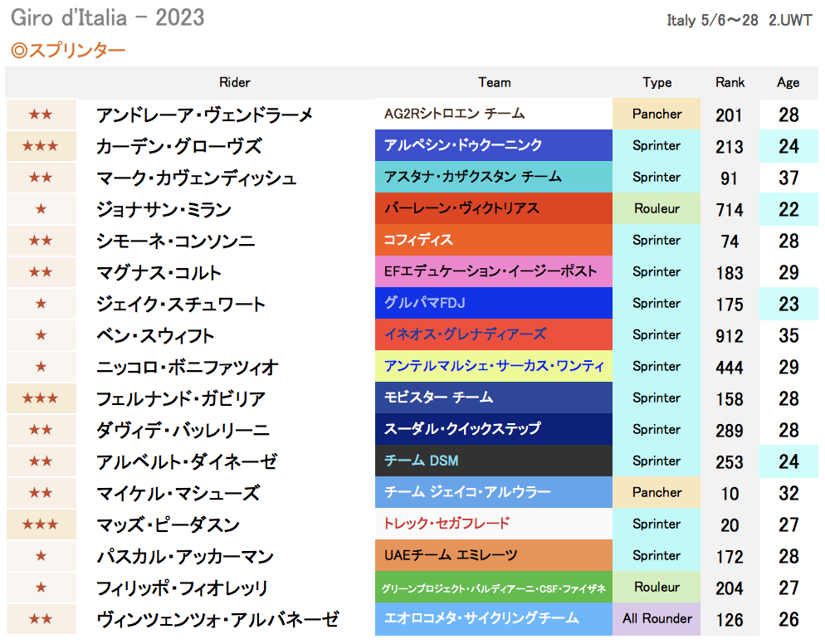Click team cell コフィディス
The image size is (825, 644).
[494, 240]
